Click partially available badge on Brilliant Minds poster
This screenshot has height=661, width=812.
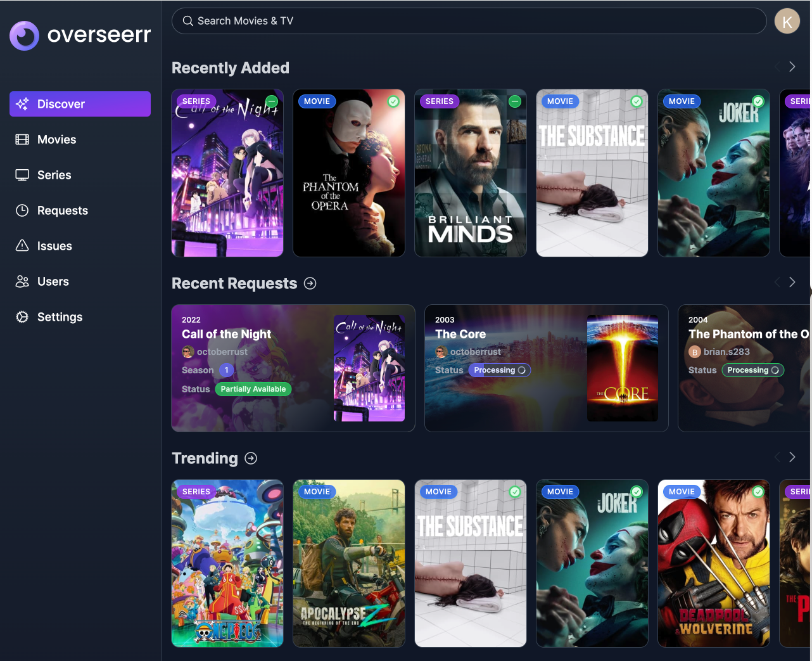click(x=515, y=101)
